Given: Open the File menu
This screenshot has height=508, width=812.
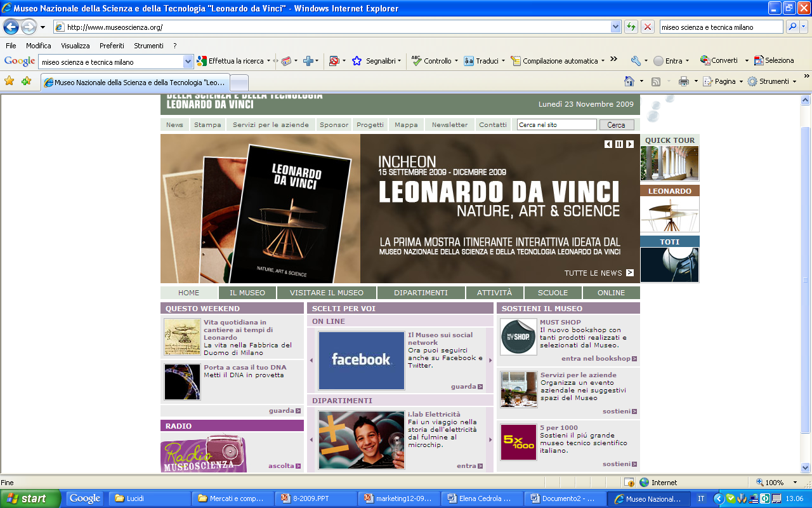Looking at the screenshot, I should (x=11, y=46).
